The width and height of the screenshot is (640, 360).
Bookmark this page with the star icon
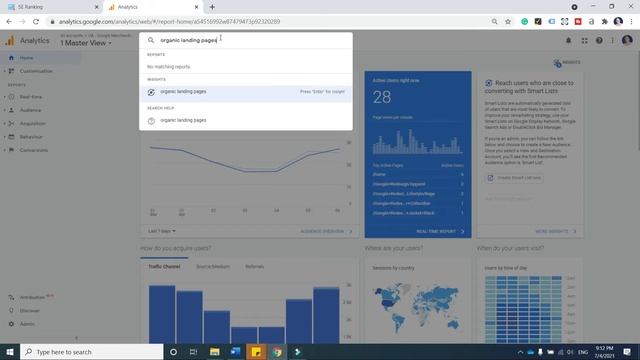pyautogui.click(x=508, y=22)
